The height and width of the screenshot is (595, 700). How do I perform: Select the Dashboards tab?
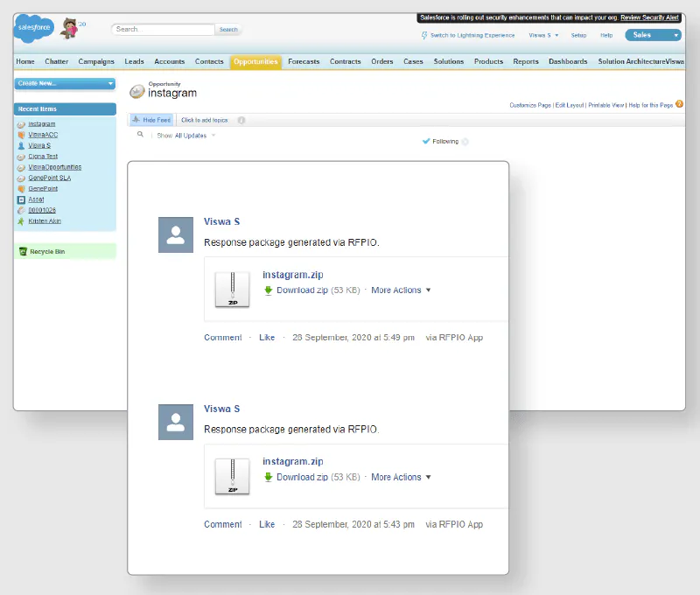tap(568, 61)
